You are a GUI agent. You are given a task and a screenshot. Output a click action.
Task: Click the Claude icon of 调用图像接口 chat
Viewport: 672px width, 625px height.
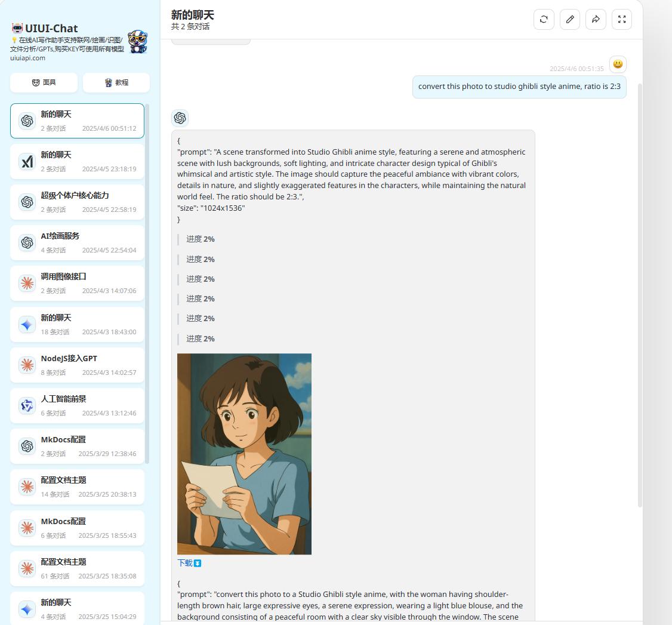(27, 284)
